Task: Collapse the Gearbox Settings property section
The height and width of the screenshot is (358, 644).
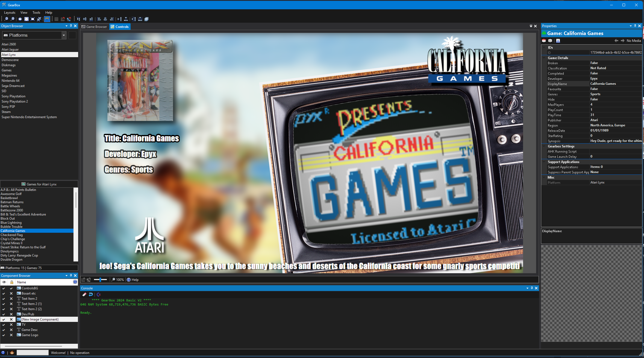Action: (544, 146)
